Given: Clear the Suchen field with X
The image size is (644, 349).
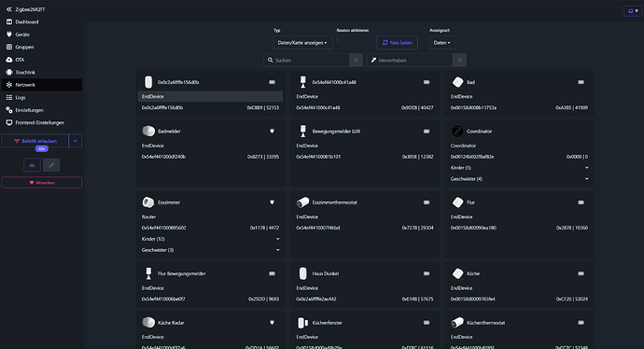Looking at the screenshot, I should pos(357,60).
